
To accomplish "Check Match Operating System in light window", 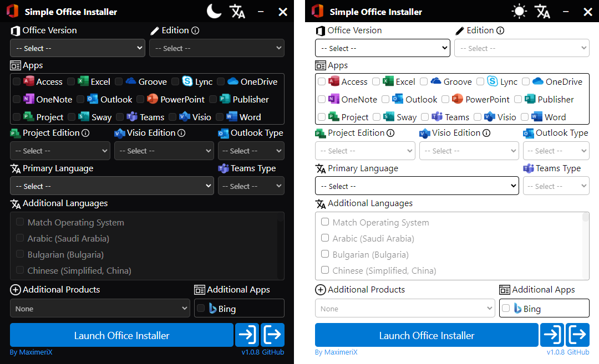I will click(325, 222).
